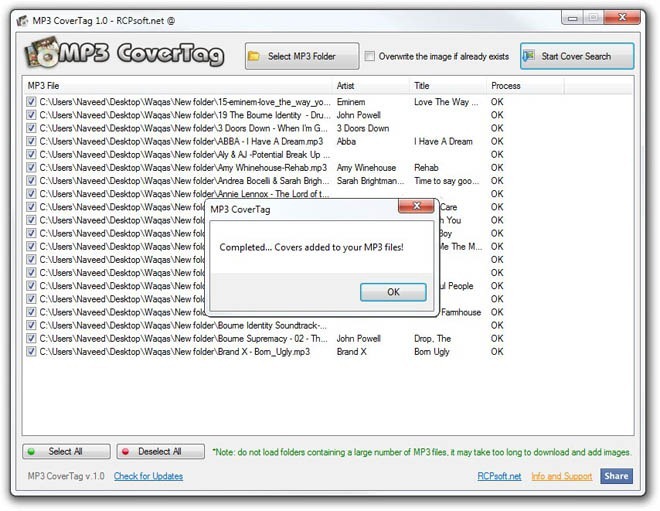Close the MP3 CoverTag main window
Viewport: 660px width, 511px height.
[x=622, y=18]
